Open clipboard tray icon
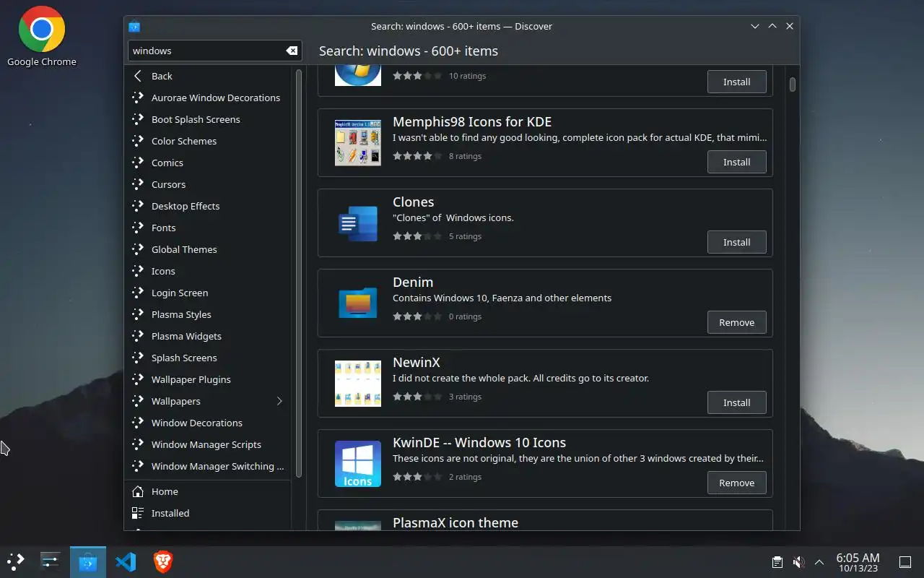The width and height of the screenshot is (924, 578). tap(777, 562)
